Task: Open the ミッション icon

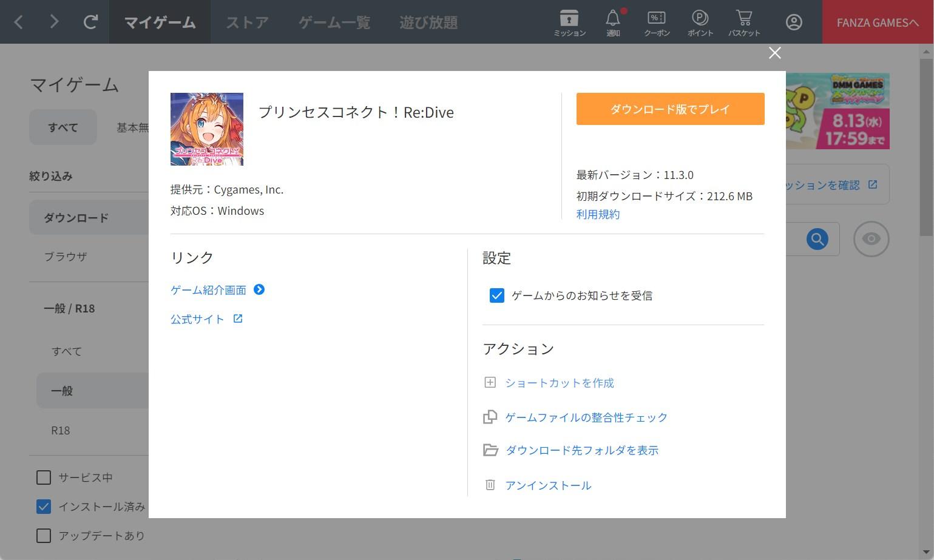Action: point(569,22)
